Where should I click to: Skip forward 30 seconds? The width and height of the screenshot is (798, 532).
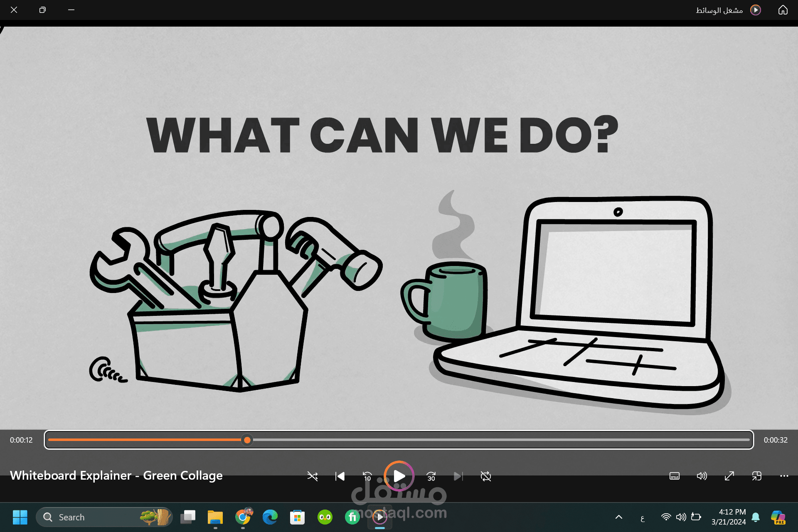(x=431, y=476)
